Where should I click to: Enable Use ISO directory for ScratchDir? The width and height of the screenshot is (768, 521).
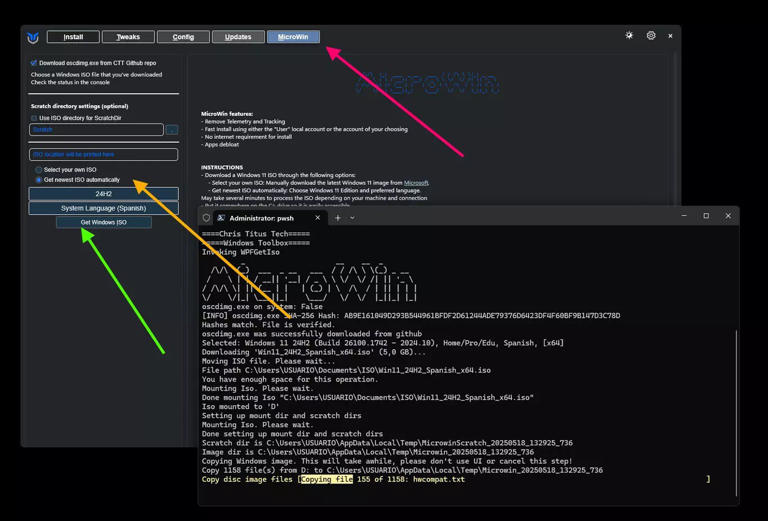34,118
